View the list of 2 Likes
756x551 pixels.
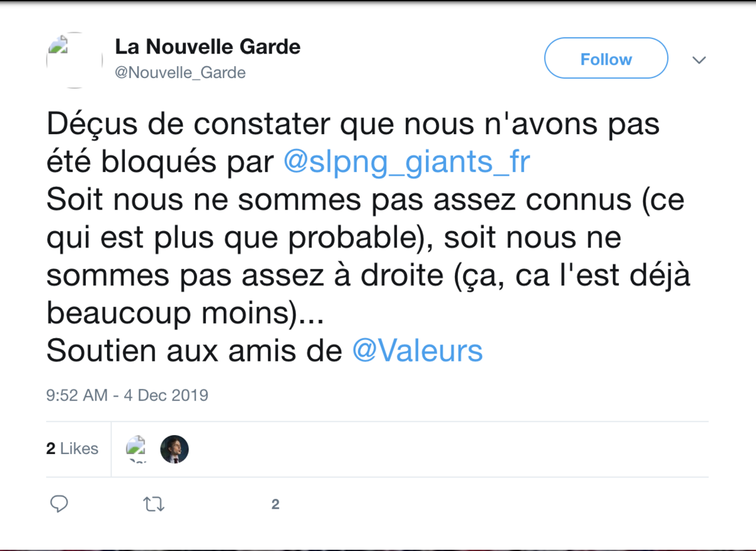click(71, 448)
